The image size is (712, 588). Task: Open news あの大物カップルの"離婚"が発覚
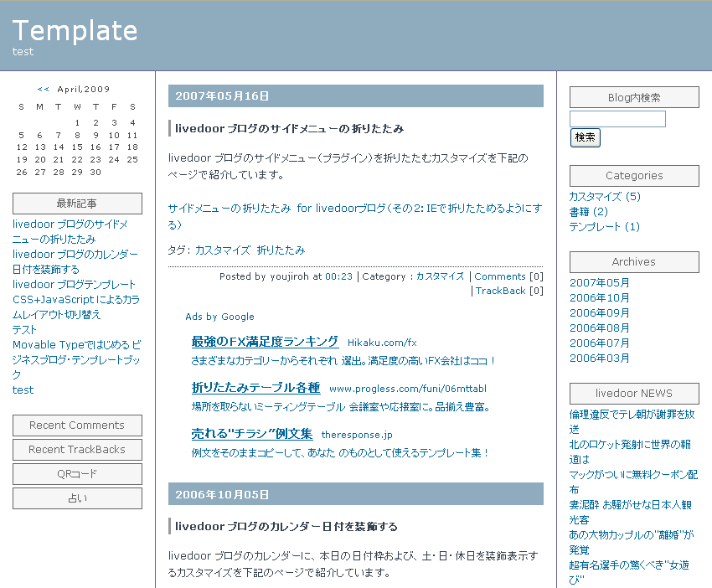pyautogui.click(x=632, y=542)
